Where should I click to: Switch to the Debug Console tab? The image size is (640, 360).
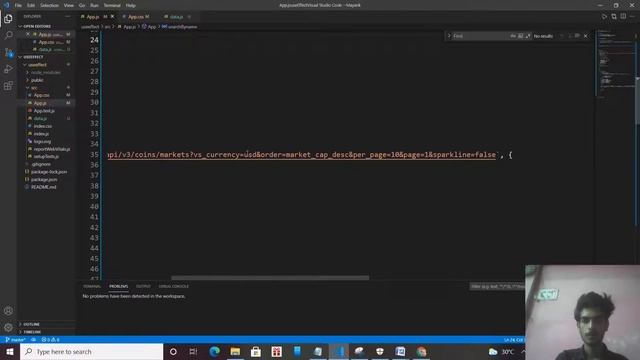pyautogui.click(x=173, y=286)
